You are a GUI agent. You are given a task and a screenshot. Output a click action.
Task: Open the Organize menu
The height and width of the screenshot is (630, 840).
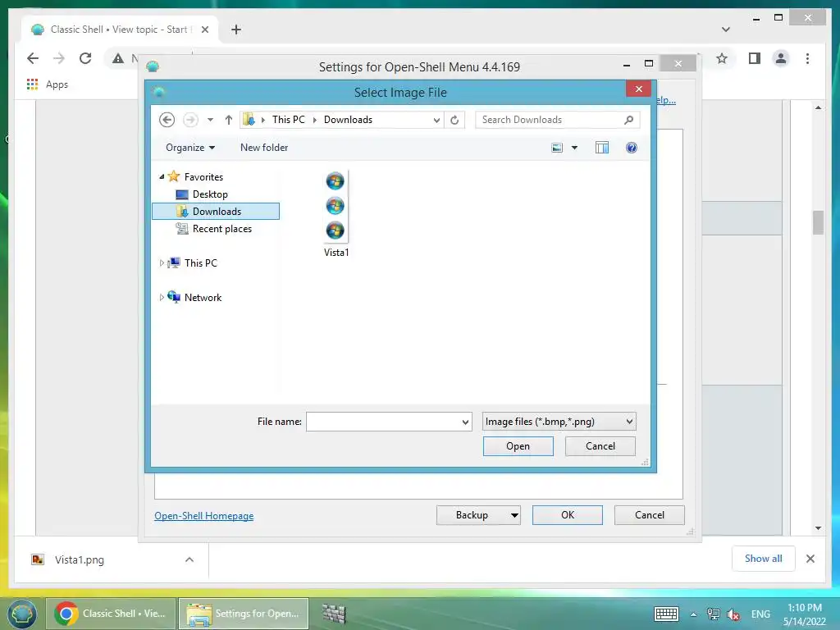click(x=190, y=148)
